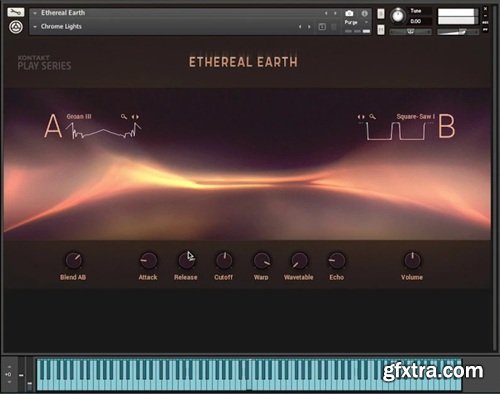500x394 pixels.
Task: Open sound browser magnifier on layer B
Action: [373, 117]
